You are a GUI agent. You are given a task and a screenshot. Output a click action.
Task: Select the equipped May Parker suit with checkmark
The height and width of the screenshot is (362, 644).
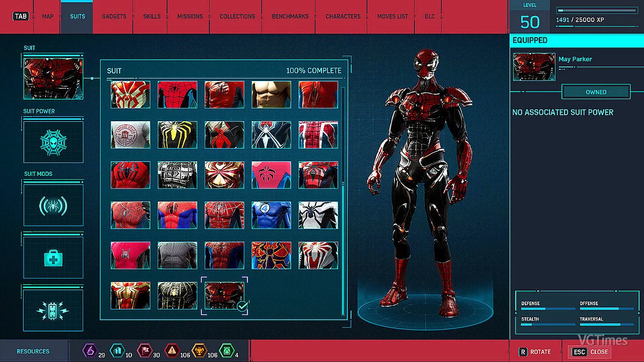point(224,295)
